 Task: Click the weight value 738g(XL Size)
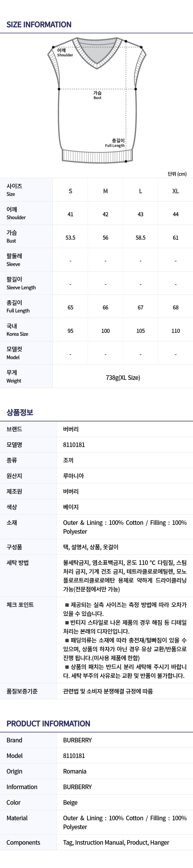coord(123,377)
